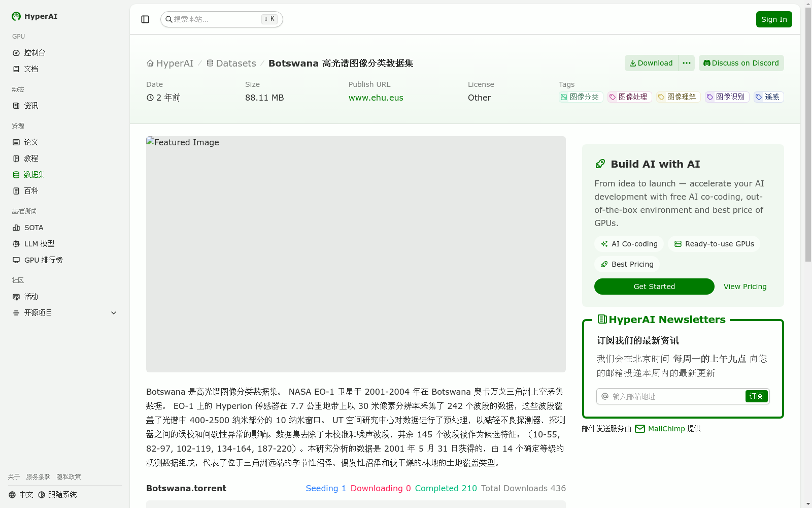Open 控制台 in the sidebar
Viewport: 812px width, 508px height.
click(65, 53)
